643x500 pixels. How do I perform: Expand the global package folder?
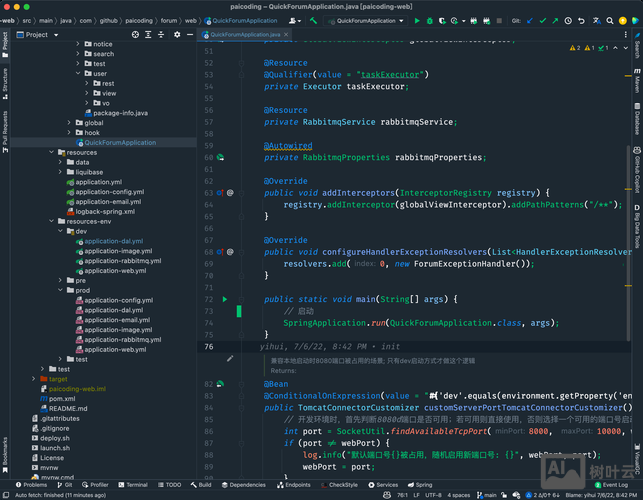[69, 123]
